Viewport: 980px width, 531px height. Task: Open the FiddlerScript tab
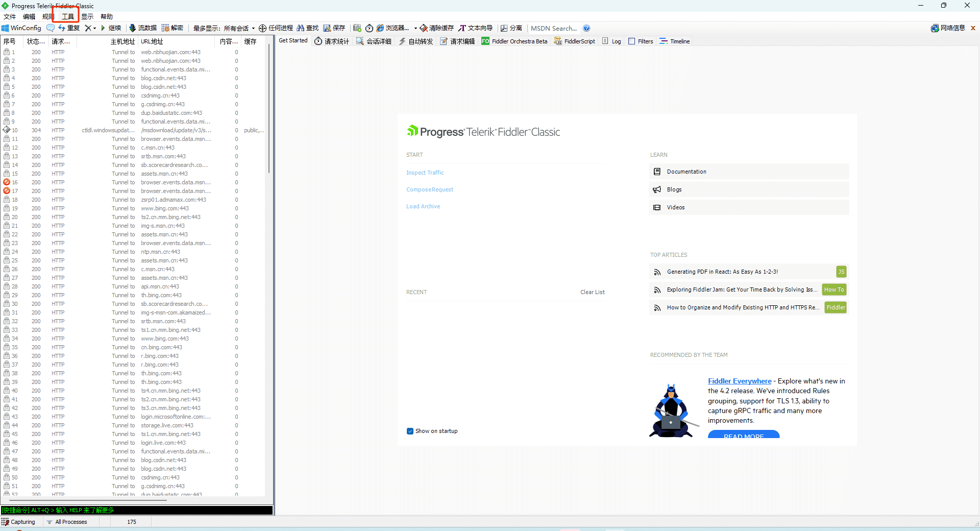pos(575,41)
